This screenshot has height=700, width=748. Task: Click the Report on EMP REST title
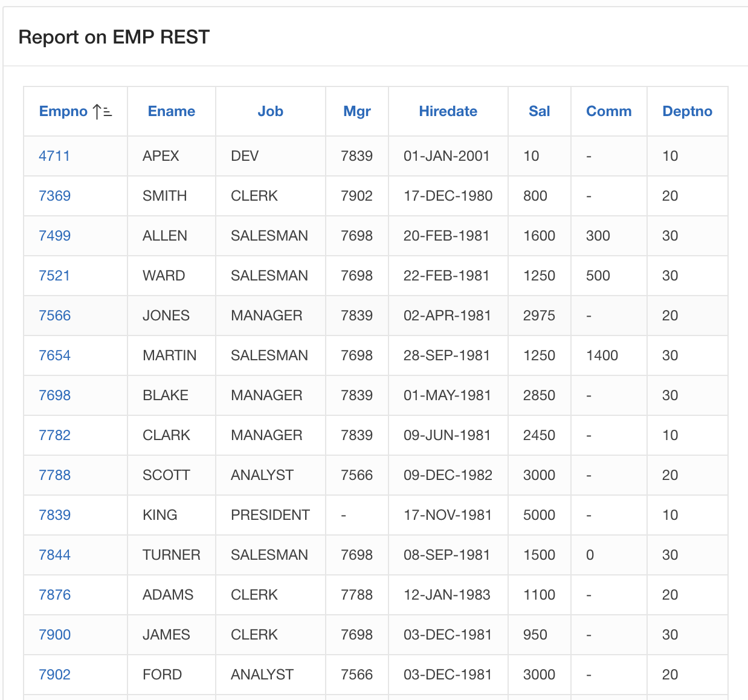click(114, 37)
